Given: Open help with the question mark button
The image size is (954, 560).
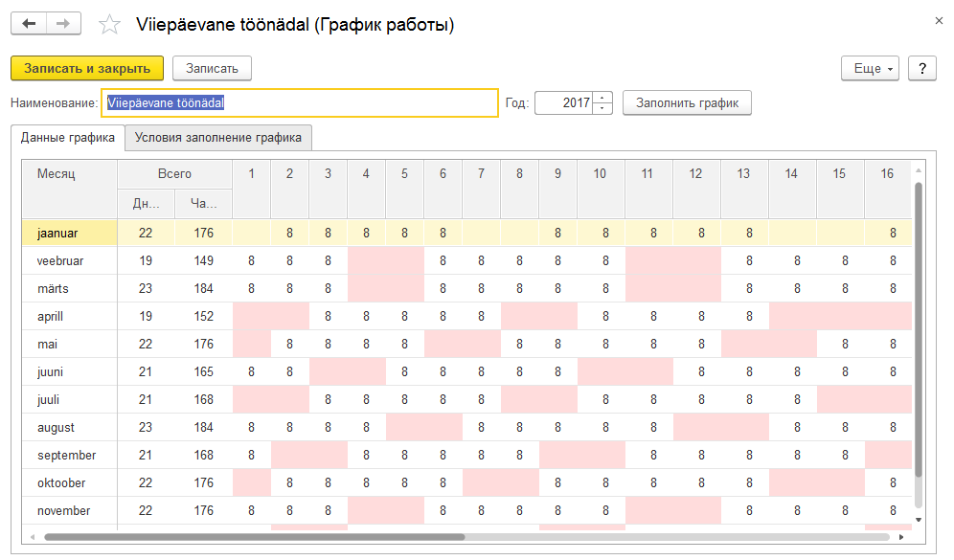Looking at the screenshot, I should 921,69.
